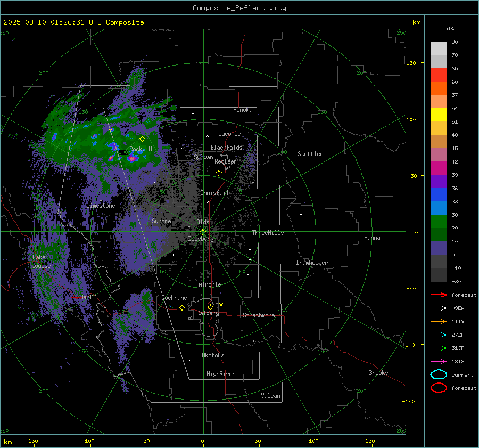Click the Ponoka label
The image size is (479, 448).
[243, 110]
